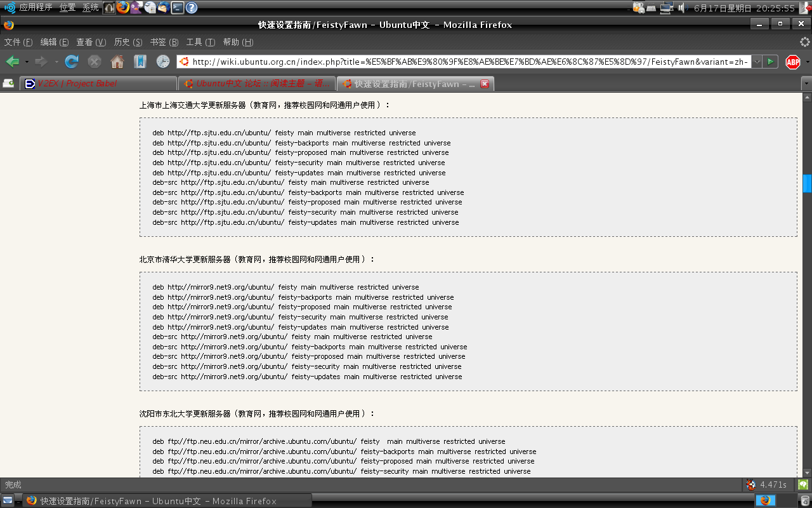Open the 位置 Places menu
This screenshot has height=508, width=812.
click(x=68, y=8)
